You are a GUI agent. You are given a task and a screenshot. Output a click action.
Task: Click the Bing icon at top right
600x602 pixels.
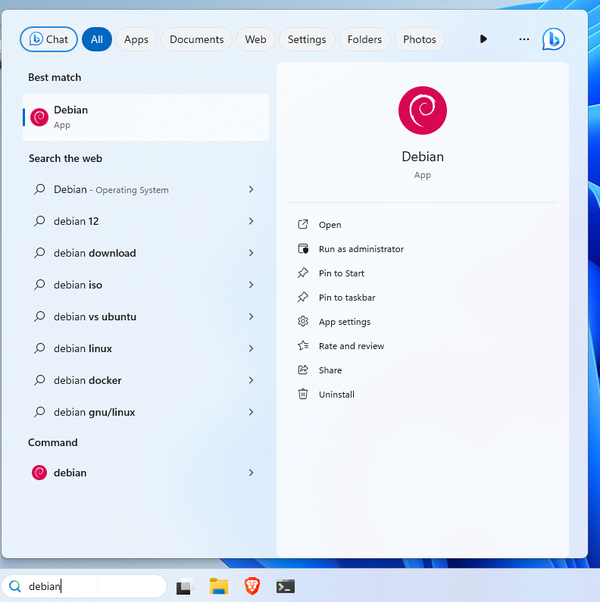[x=553, y=39]
